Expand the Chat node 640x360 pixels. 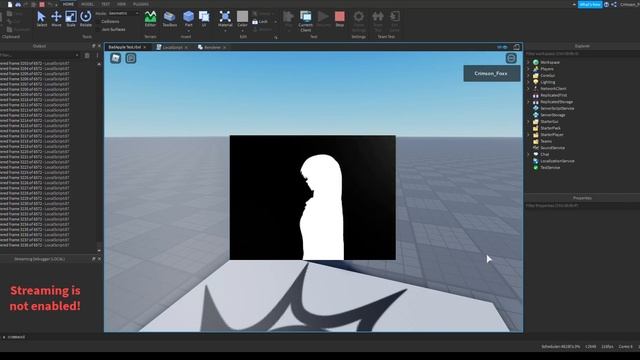click(x=529, y=154)
